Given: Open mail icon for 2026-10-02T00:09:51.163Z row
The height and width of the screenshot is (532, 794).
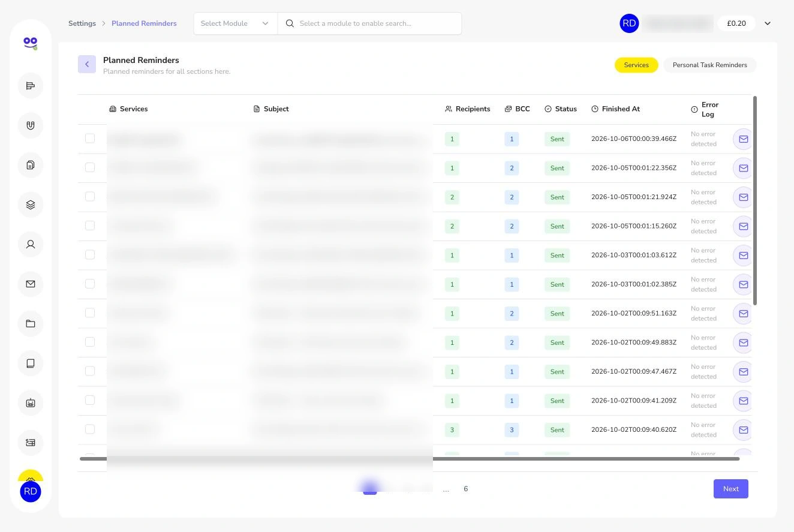Looking at the screenshot, I should 743,314.
